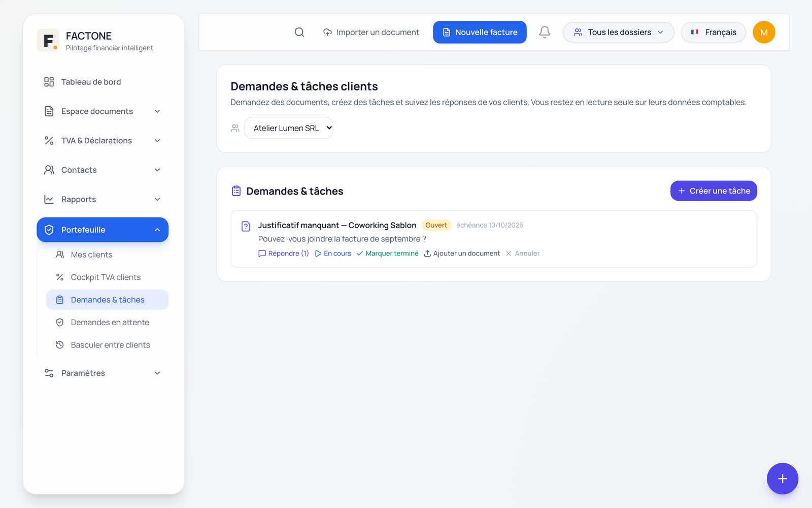Image resolution: width=812 pixels, height=508 pixels.
Task: Select Demandes & tâches in sidebar
Action: tap(107, 300)
